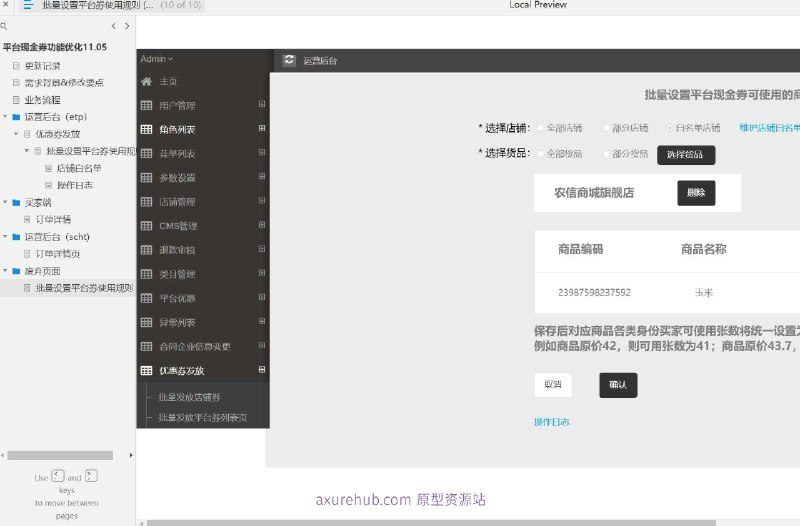Open the 订单详情页 tree page
This screenshot has height=526, width=800.
[x=58, y=254]
